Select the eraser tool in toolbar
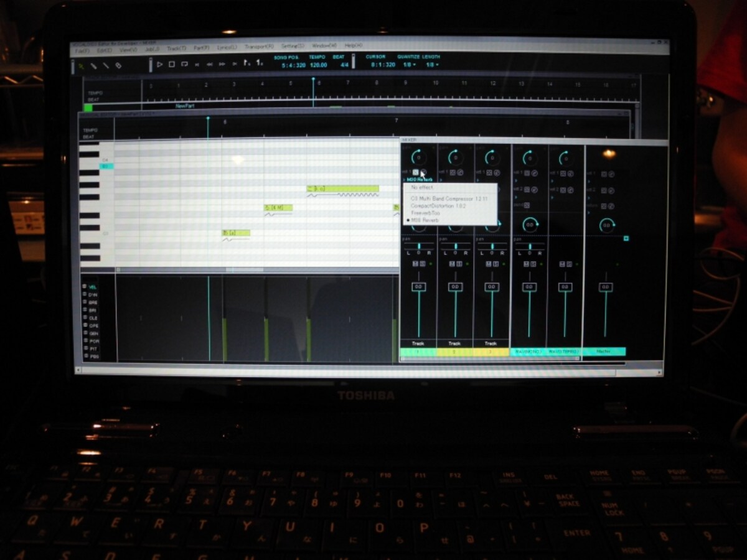Viewport: 747px width, 560px height. [x=118, y=65]
